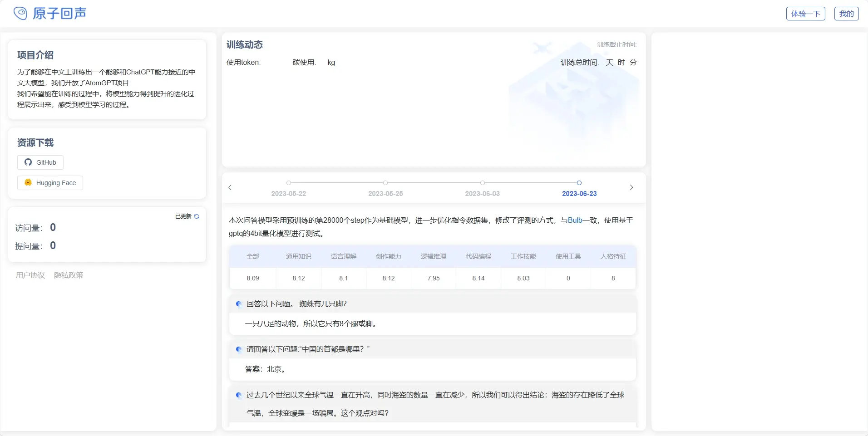Advance timeline with the right chevron arrow
The height and width of the screenshot is (436, 868).
pyautogui.click(x=631, y=187)
